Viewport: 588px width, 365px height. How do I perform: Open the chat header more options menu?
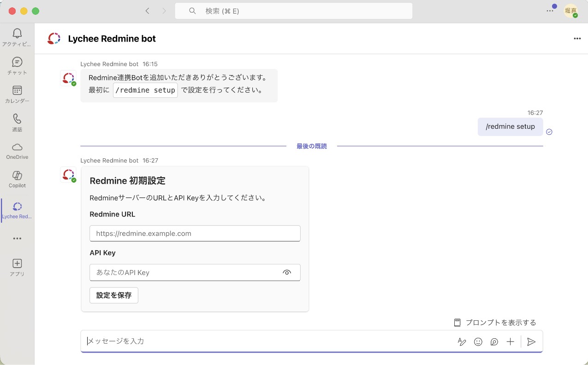[577, 39]
